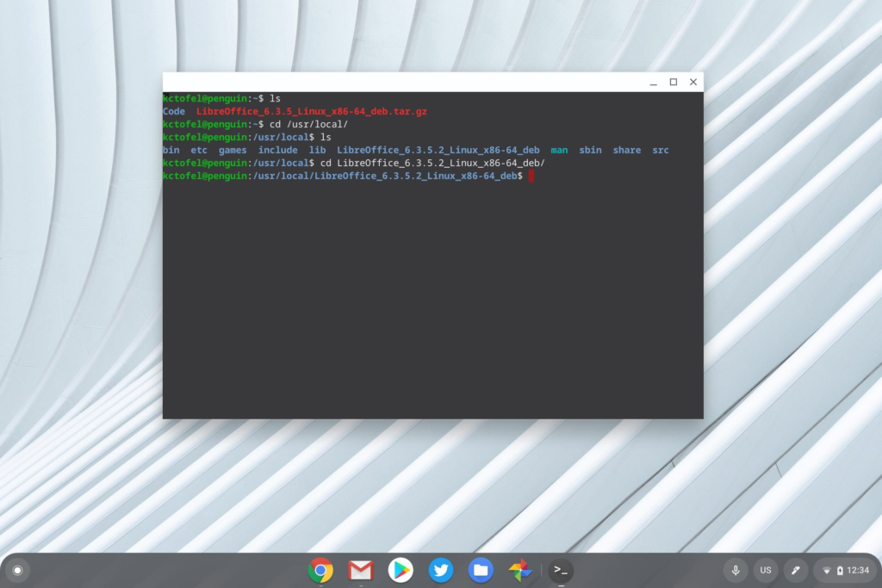Open the launcher circle button
Image resolution: width=882 pixels, height=588 pixels.
pyautogui.click(x=17, y=570)
